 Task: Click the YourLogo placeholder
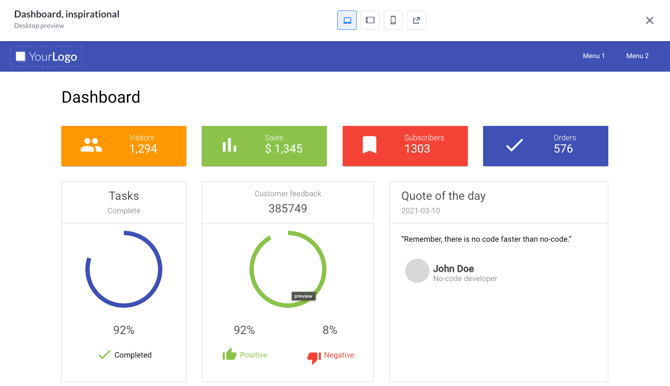pyautogui.click(x=46, y=56)
